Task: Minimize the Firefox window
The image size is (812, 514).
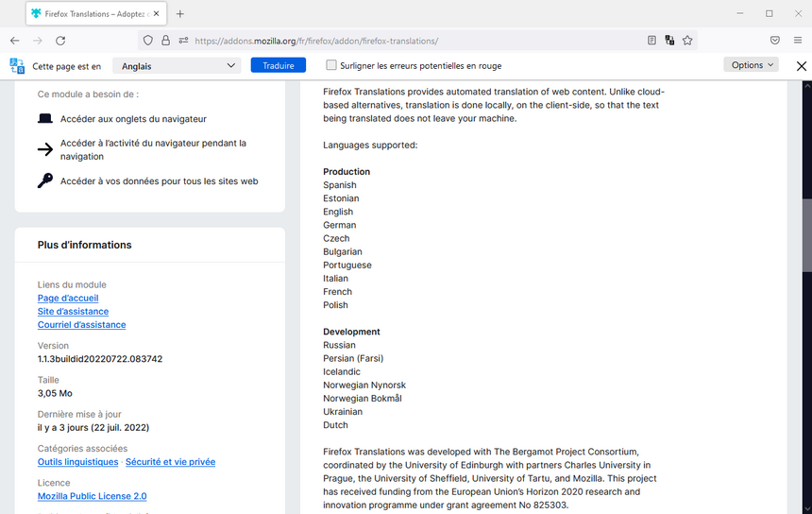Action: click(x=740, y=13)
